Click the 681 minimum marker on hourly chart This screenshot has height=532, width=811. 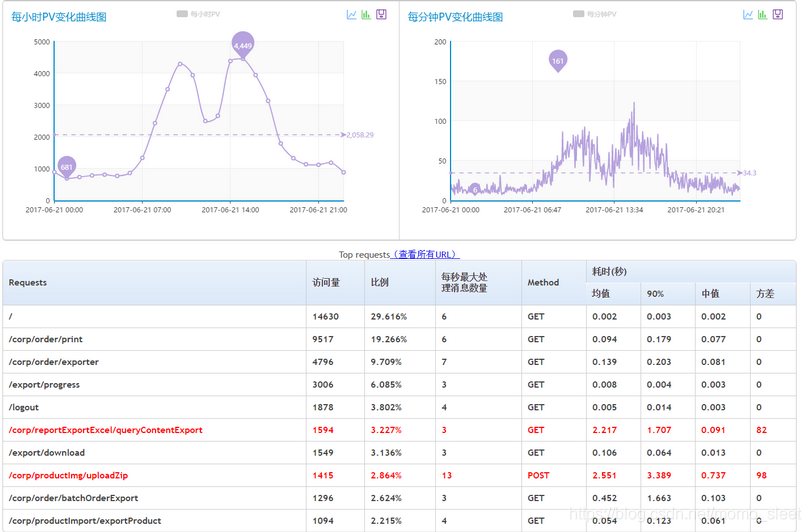tap(67, 166)
